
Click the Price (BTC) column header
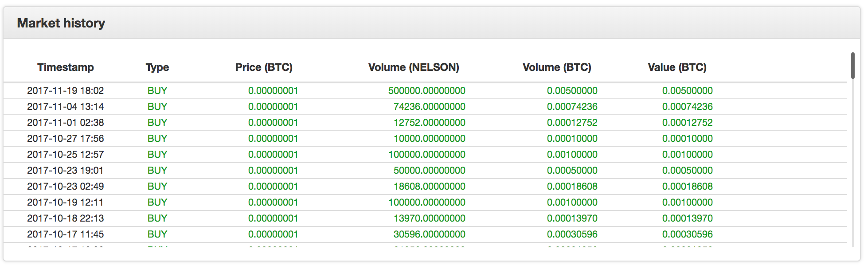(264, 67)
